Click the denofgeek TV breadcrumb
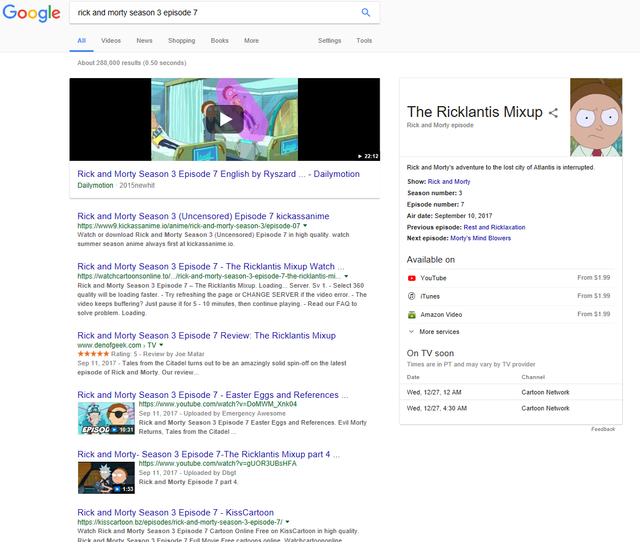Image resolution: width=640 pixels, height=542 pixels. pos(151,345)
